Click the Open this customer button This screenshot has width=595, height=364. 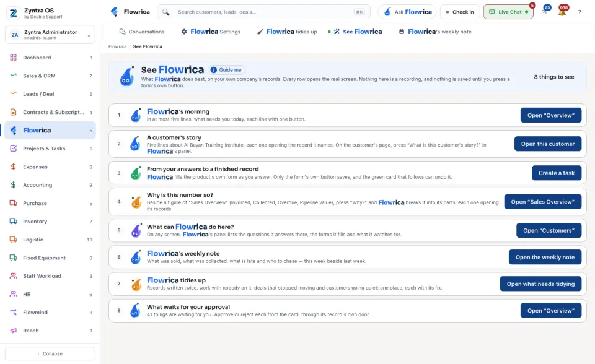pyautogui.click(x=547, y=144)
